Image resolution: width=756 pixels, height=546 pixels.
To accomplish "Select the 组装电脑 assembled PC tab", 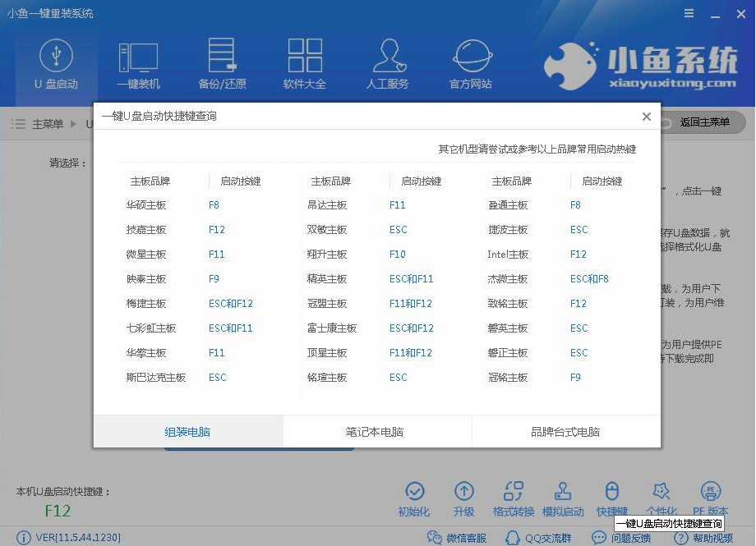I will [x=188, y=431].
